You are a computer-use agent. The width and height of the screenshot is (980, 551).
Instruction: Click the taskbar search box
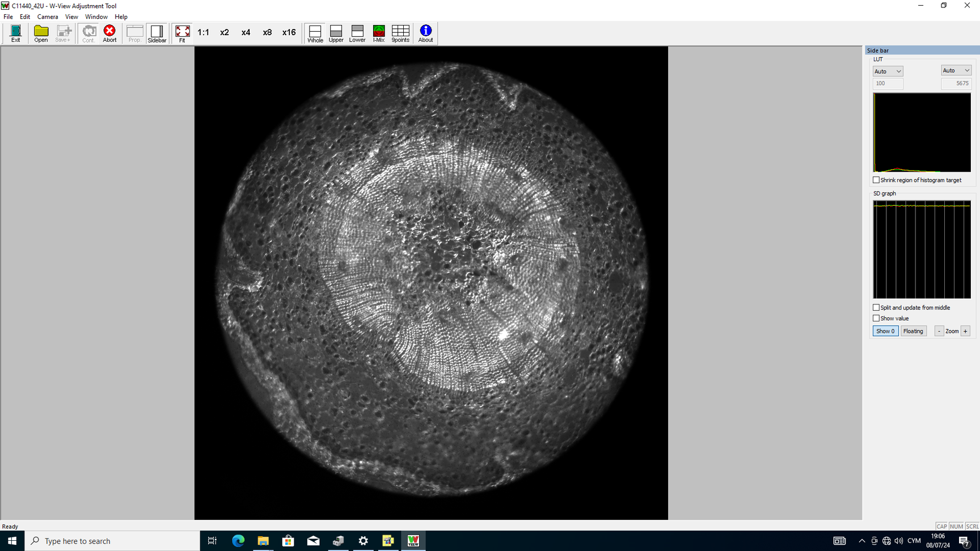click(112, 541)
